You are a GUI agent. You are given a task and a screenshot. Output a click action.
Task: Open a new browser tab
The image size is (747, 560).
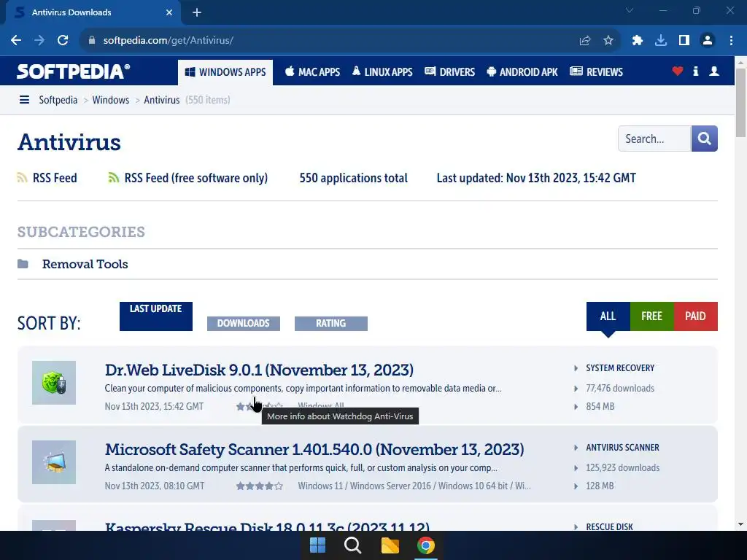pos(197,13)
